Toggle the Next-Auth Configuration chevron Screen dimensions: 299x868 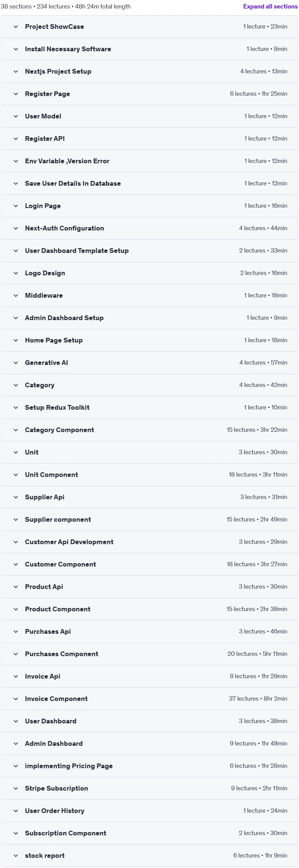click(16, 228)
